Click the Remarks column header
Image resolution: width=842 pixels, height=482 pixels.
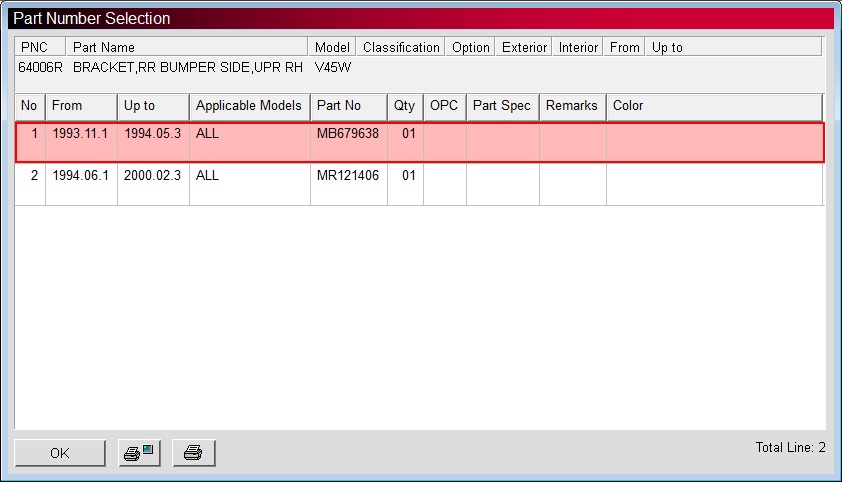pyautogui.click(x=572, y=106)
